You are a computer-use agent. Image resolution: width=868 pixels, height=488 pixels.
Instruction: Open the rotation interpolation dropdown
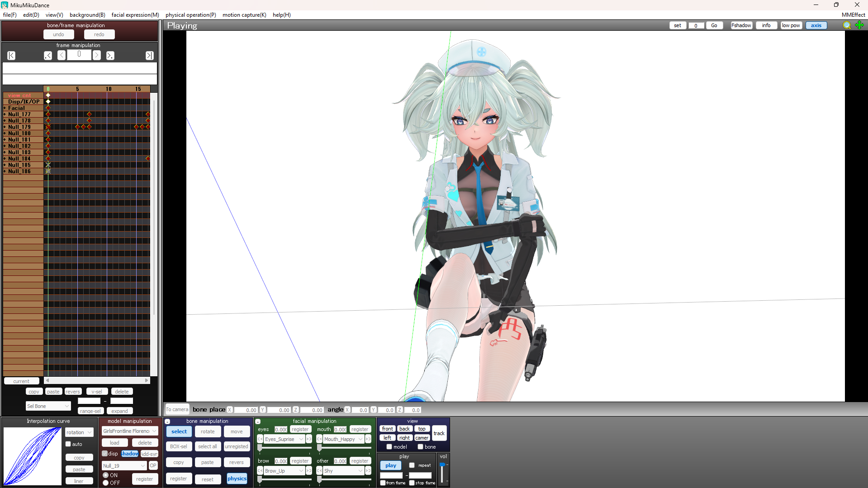[x=79, y=432]
